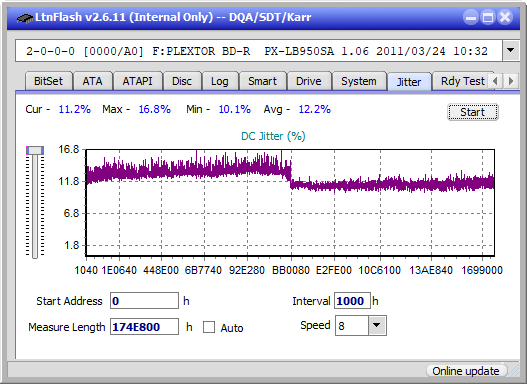Screen dimensions: 527x384
Task: Go to the Smart tab
Action: click(x=262, y=81)
